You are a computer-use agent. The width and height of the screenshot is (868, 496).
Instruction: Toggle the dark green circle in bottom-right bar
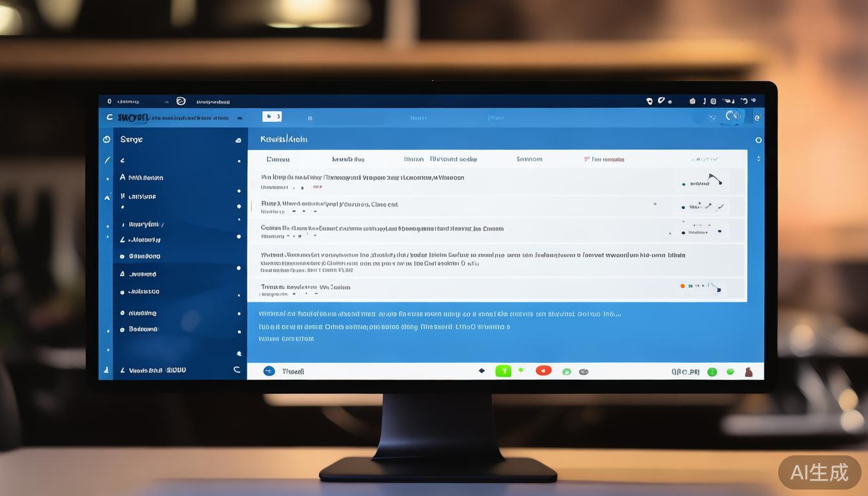pyautogui.click(x=712, y=371)
